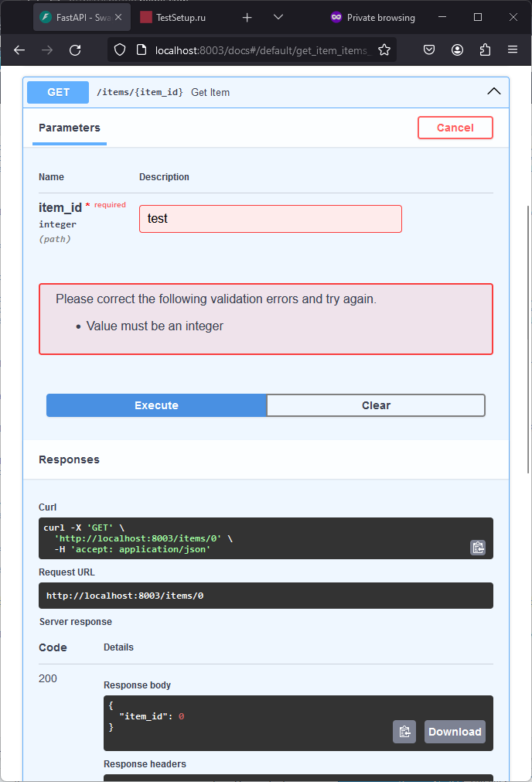The image size is (532, 782).
Task: Click the item_id parameter name label
Action: [x=60, y=207]
